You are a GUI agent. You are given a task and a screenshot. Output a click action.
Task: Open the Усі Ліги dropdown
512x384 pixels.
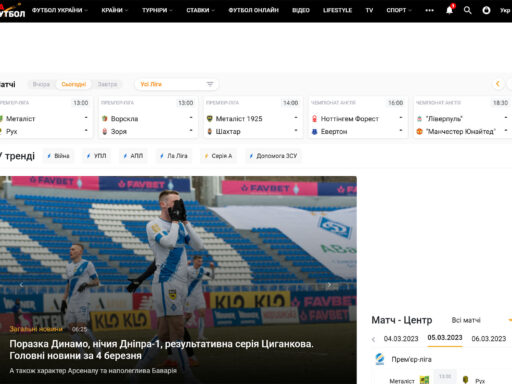coord(177,84)
